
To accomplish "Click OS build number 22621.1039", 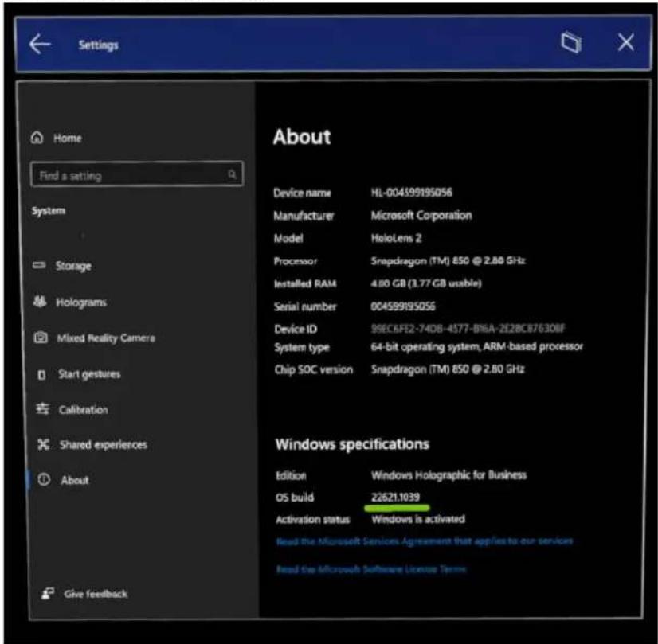I will click(395, 498).
